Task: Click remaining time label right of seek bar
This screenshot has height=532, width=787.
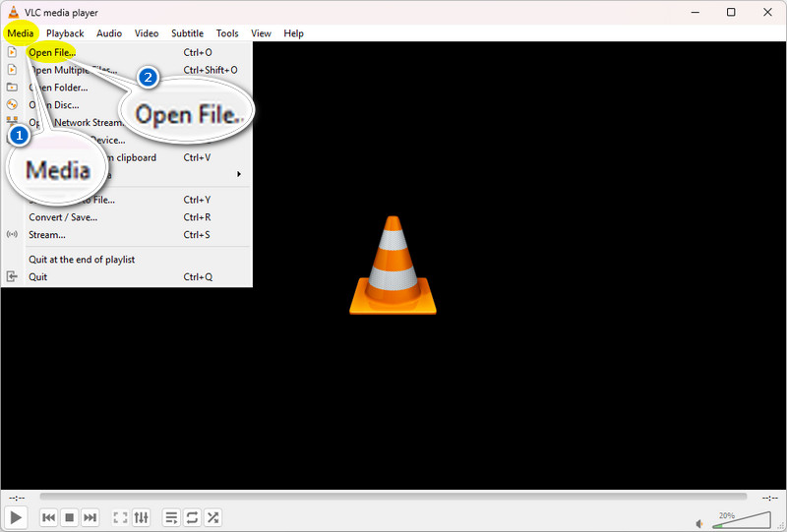Action: point(769,498)
